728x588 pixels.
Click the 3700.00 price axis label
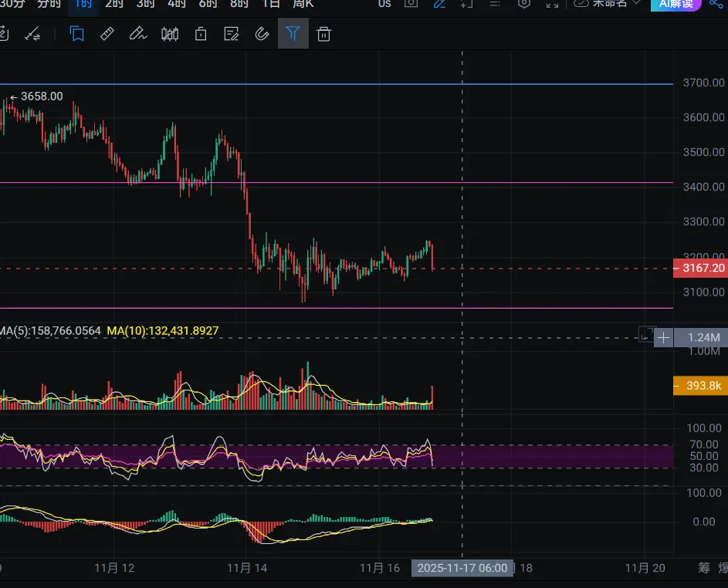click(703, 83)
